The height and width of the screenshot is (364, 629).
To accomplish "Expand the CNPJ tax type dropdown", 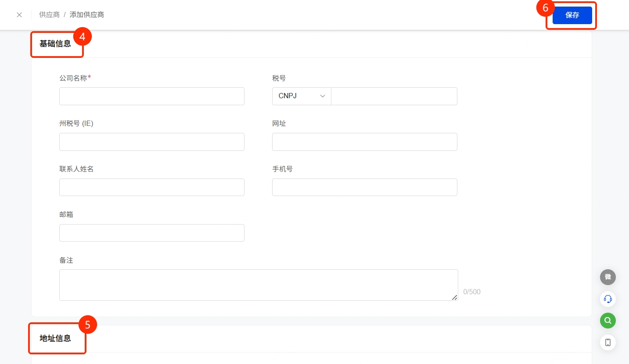I will coord(302,96).
